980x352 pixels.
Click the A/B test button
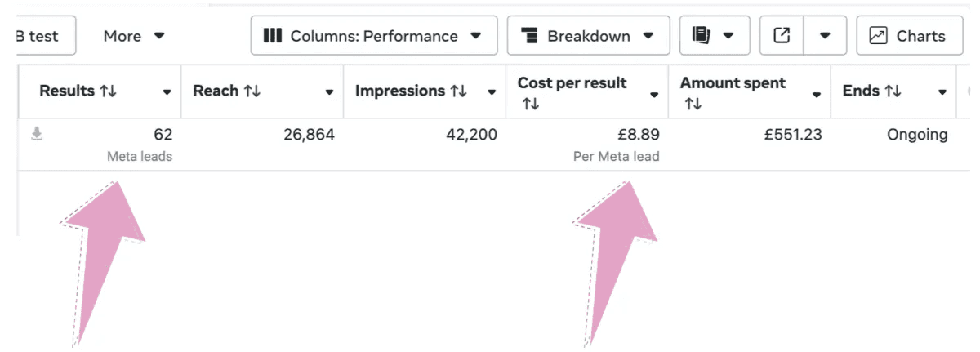pos(45,36)
